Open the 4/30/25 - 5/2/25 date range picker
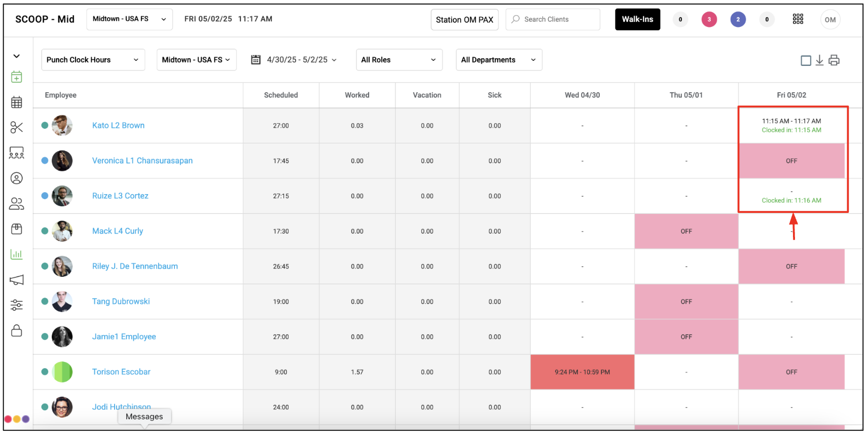This screenshot has height=436, width=868. (295, 60)
